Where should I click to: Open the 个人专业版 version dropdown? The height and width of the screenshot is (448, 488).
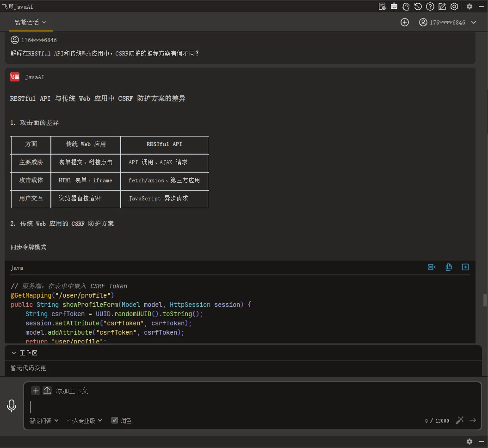pos(85,421)
